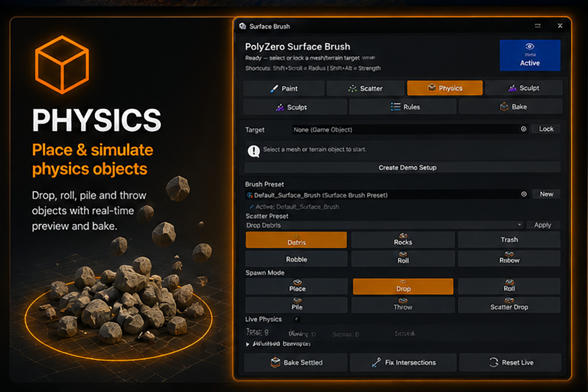Choose the Drop spawn mode icon
This screenshot has width=588, height=392.
(x=403, y=282)
